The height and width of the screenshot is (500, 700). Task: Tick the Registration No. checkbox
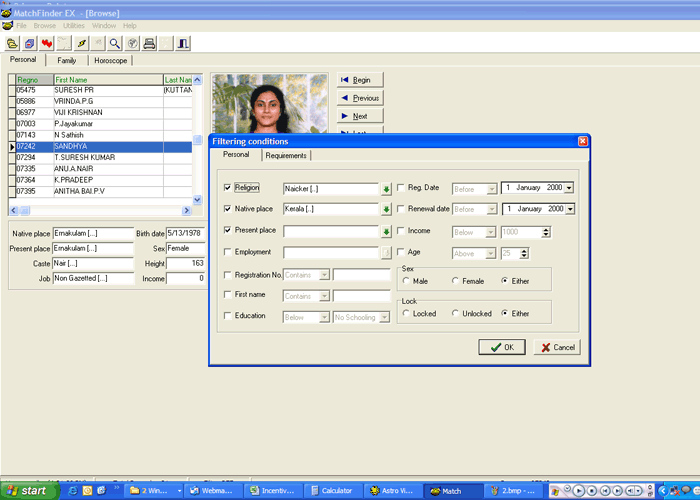tap(228, 275)
